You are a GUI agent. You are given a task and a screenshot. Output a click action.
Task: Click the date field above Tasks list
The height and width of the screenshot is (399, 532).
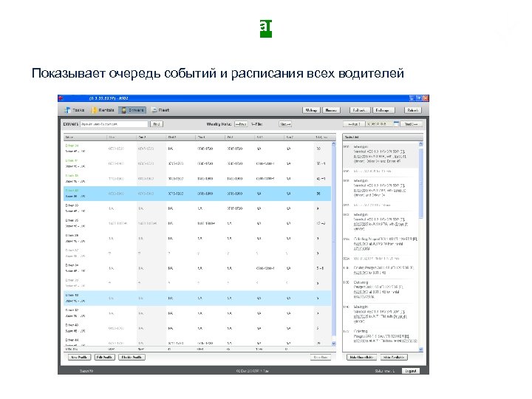[x=379, y=124]
